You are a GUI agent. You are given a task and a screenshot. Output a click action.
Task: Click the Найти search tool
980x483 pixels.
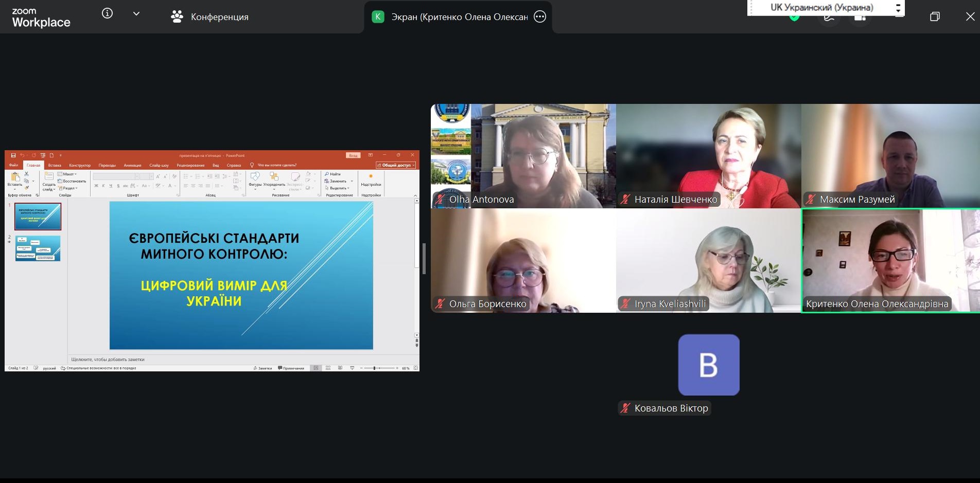coord(332,174)
